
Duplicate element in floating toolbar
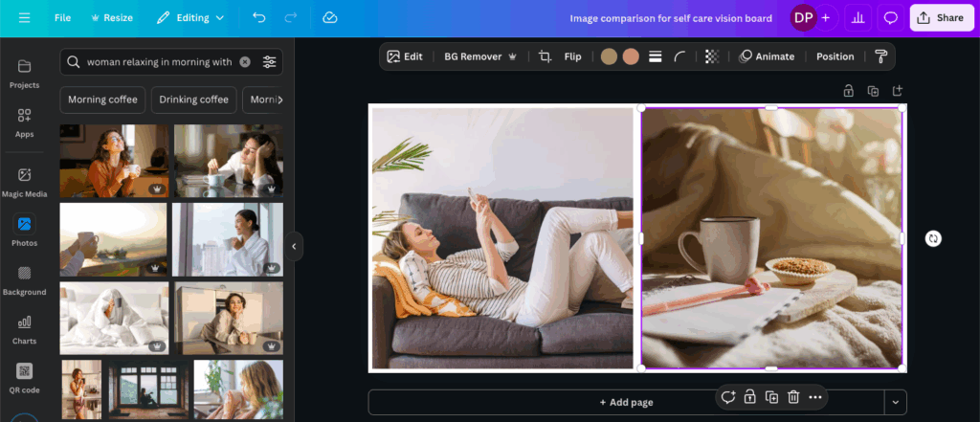(772, 397)
